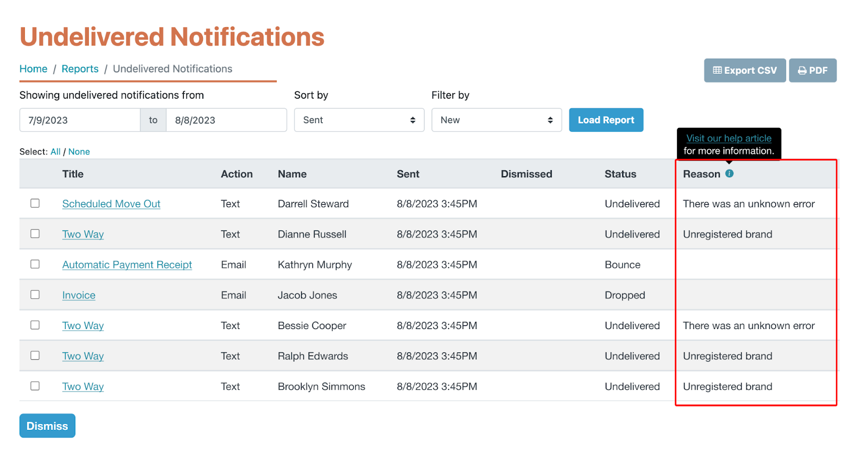Screen dimensions: 868x451
Task: Check the Brooklyn Simmons row checkbox
Action: [35, 386]
